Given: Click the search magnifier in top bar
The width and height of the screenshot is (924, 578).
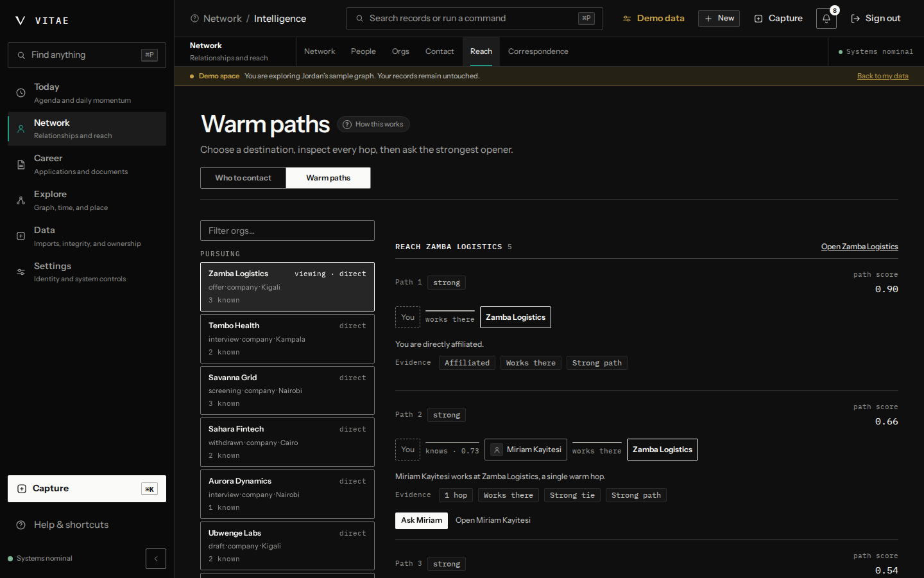Looking at the screenshot, I should [360, 19].
